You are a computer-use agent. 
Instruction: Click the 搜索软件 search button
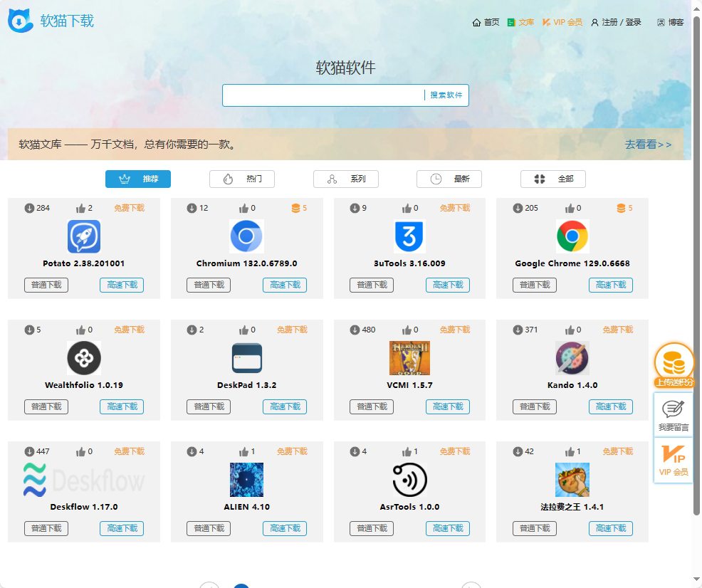(446, 95)
